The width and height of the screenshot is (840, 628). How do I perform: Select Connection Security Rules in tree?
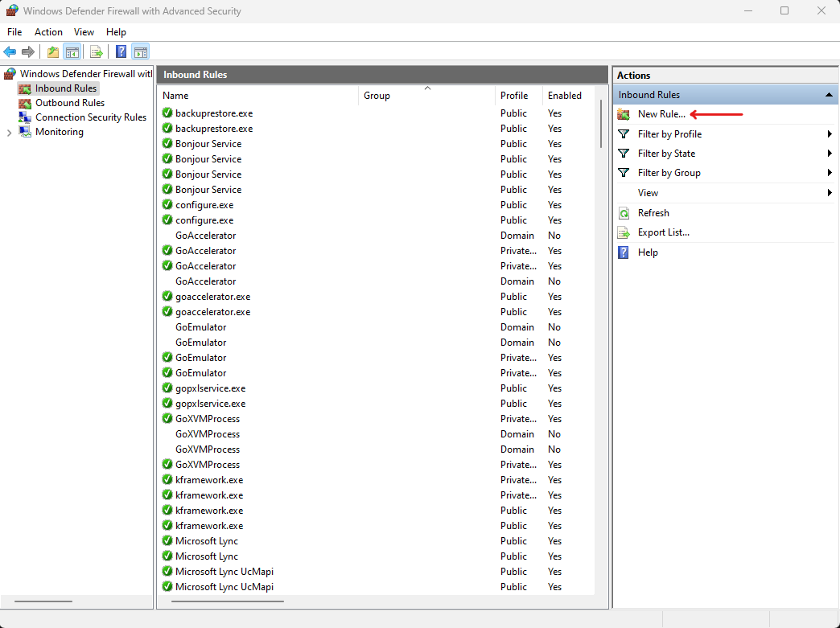(x=91, y=117)
